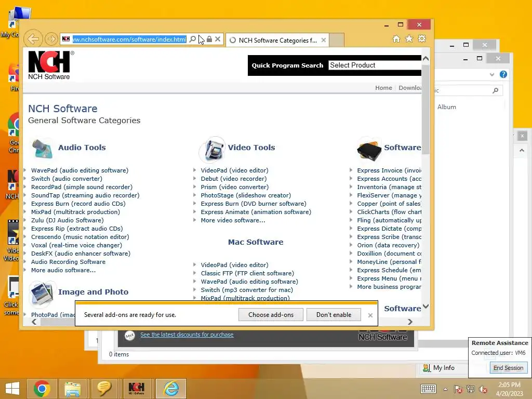
Task: Click the search magnifier in the back window
Action: click(x=495, y=90)
